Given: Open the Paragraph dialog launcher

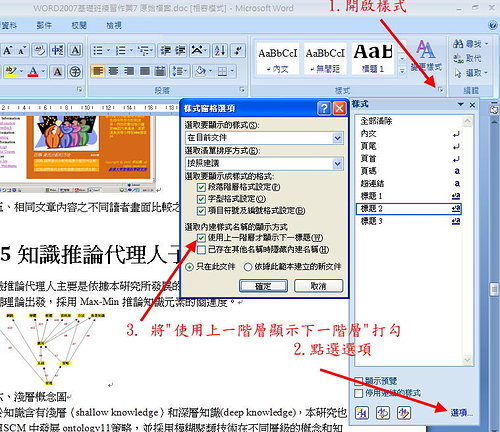Looking at the screenshot, I should tap(242, 90).
